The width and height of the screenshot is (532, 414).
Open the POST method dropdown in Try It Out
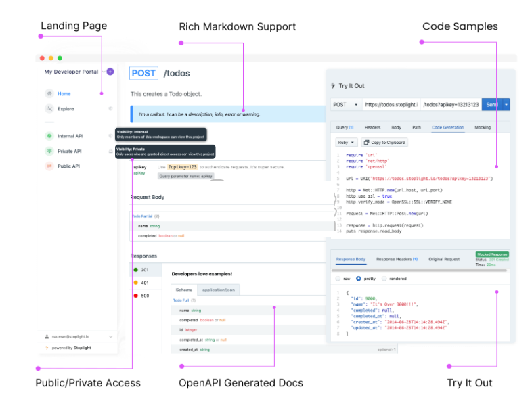(x=346, y=104)
